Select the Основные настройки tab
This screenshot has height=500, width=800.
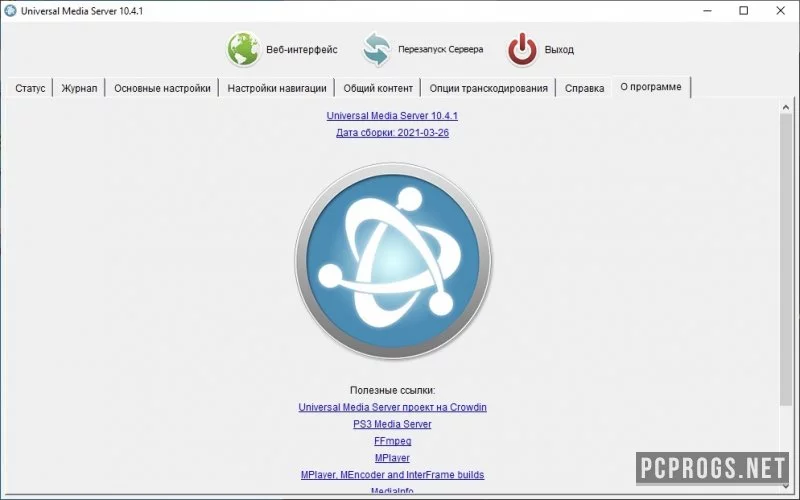(162, 88)
